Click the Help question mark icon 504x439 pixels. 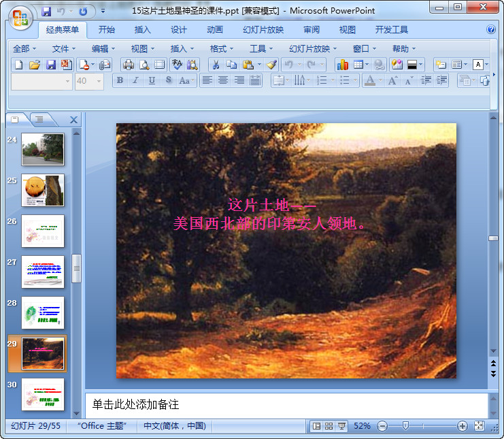pos(491,29)
